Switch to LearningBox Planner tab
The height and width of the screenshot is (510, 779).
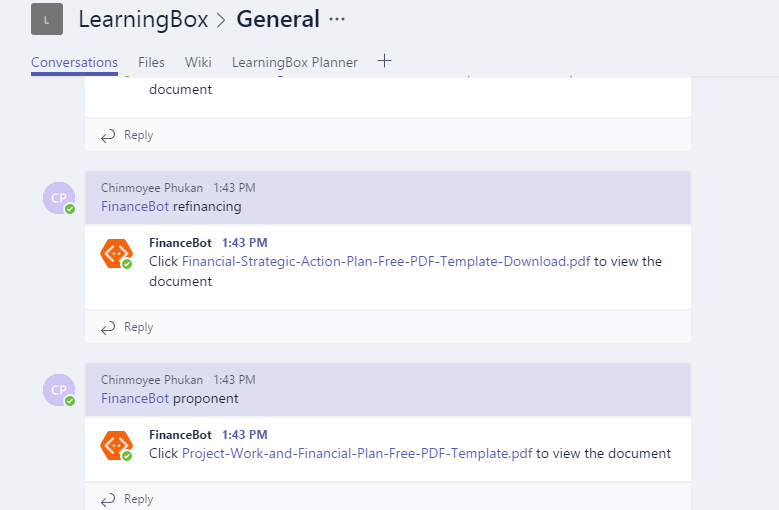pyautogui.click(x=294, y=62)
